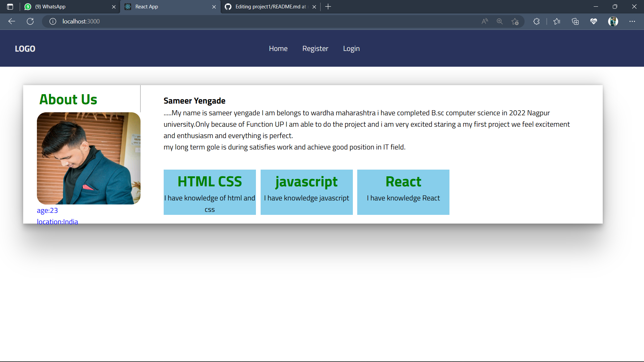Open the browser profile avatar
The width and height of the screenshot is (644, 362).
click(x=613, y=21)
